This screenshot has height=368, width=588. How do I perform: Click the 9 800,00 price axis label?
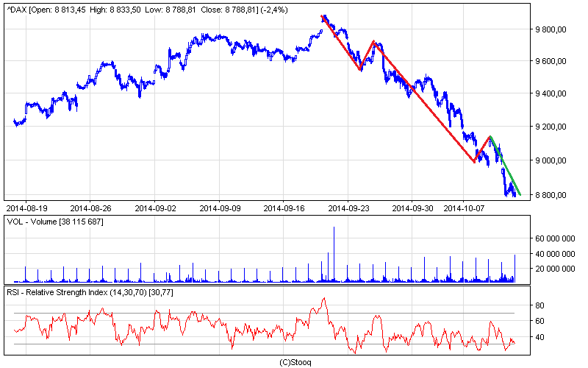551,29
